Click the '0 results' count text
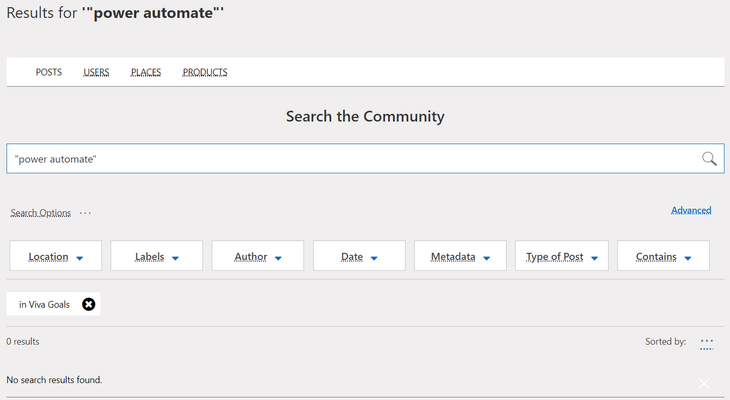The height and width of the screenshot is (400, 730). (23, 341)
